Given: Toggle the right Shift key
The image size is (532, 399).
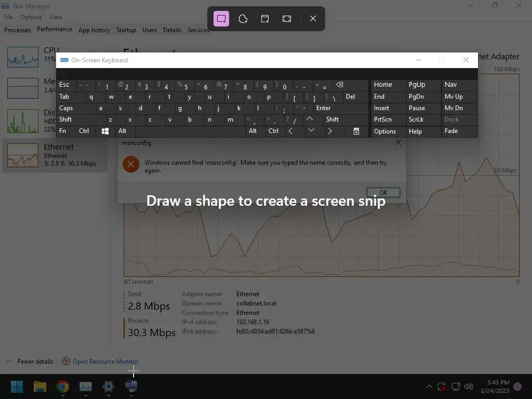Looking at the screenshot, I should 345,119.
